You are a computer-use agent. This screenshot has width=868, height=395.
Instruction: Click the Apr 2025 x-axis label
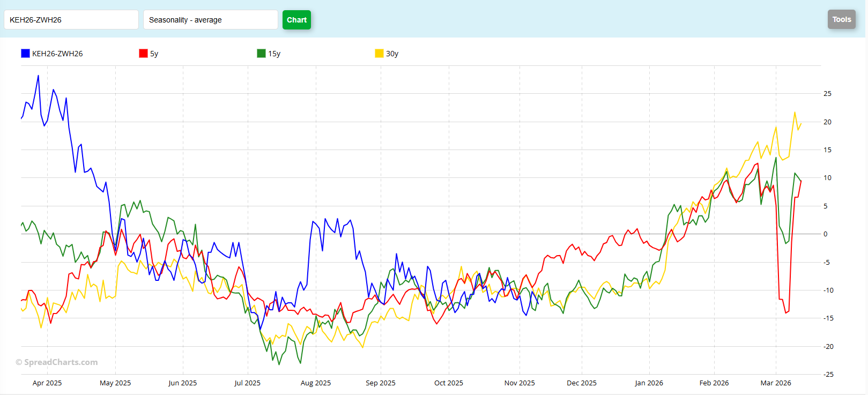tap(47, 383)
